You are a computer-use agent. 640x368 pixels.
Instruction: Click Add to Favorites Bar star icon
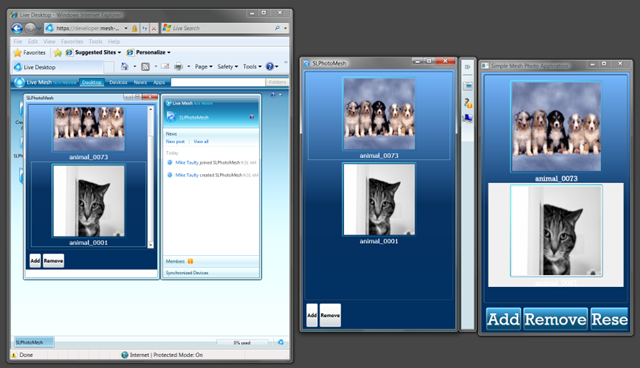click(58, 53)
